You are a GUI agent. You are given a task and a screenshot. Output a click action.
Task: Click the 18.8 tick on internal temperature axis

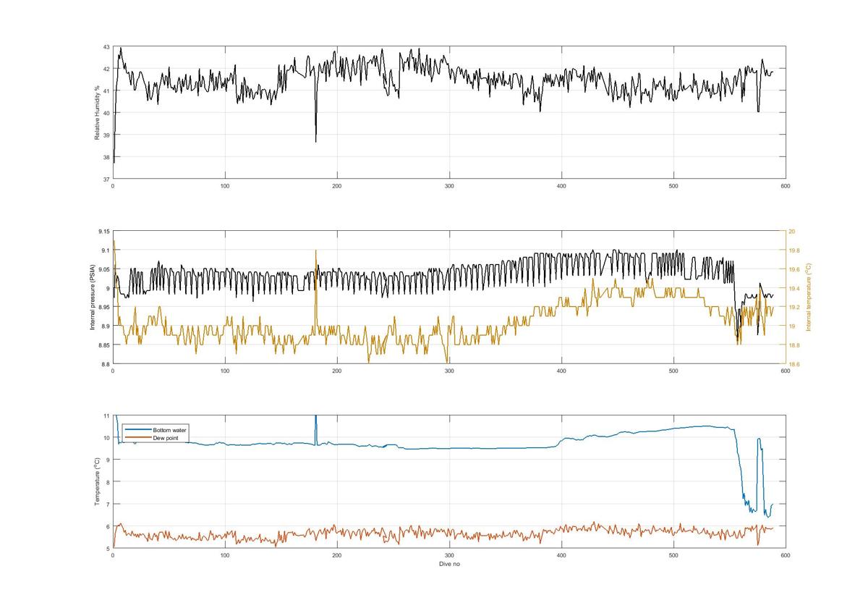(x=793, y=345)
